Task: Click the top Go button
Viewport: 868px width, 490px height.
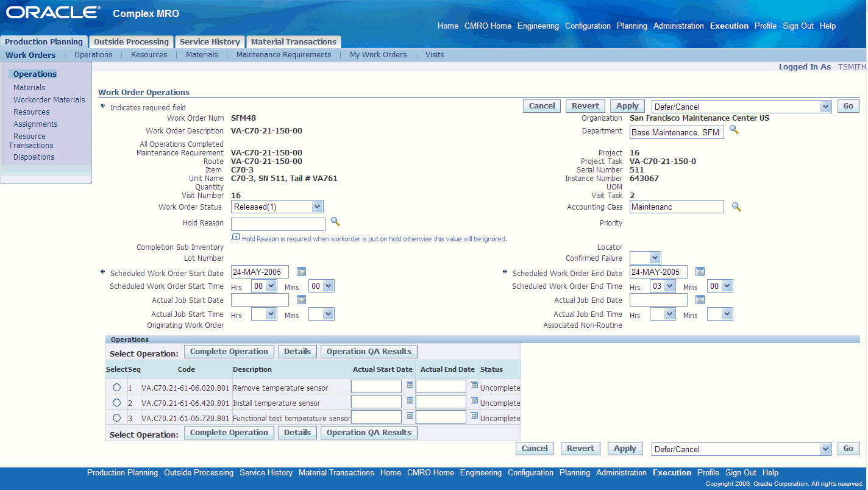Action: coord(848,106)
